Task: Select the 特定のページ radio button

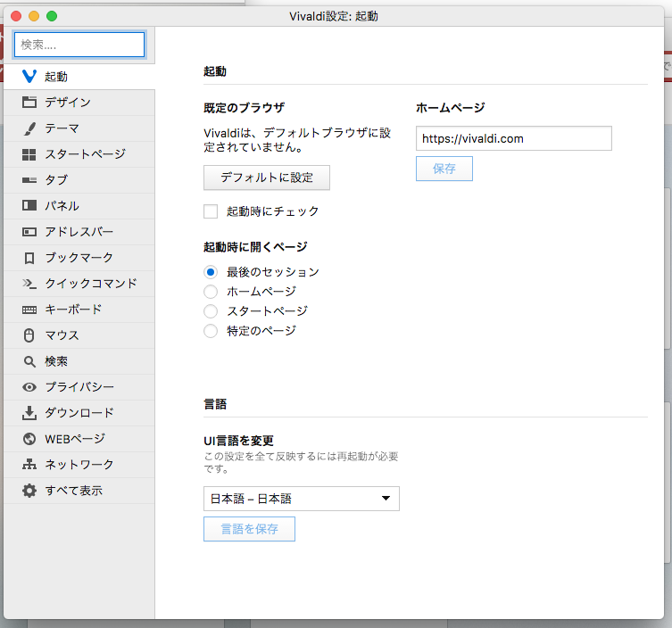Action: [x=211, y=331]
